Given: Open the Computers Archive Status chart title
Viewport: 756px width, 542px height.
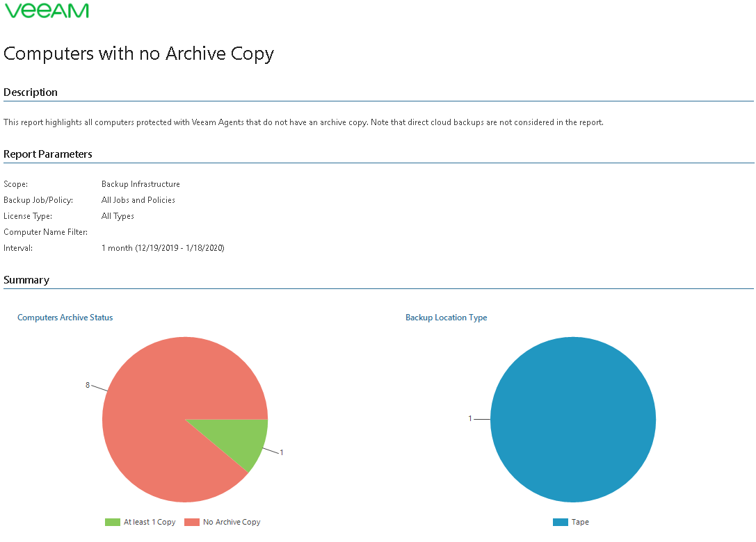Looking at the screenshot, I should [65, 318].
